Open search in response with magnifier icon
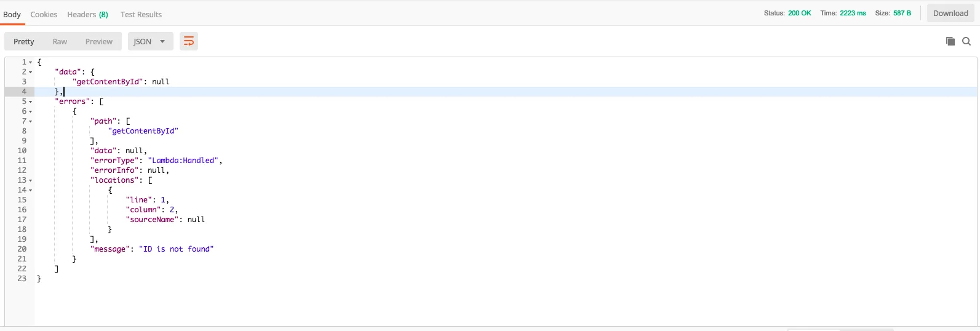The width and height of the screenshot is (980, 331). point(966,41)
